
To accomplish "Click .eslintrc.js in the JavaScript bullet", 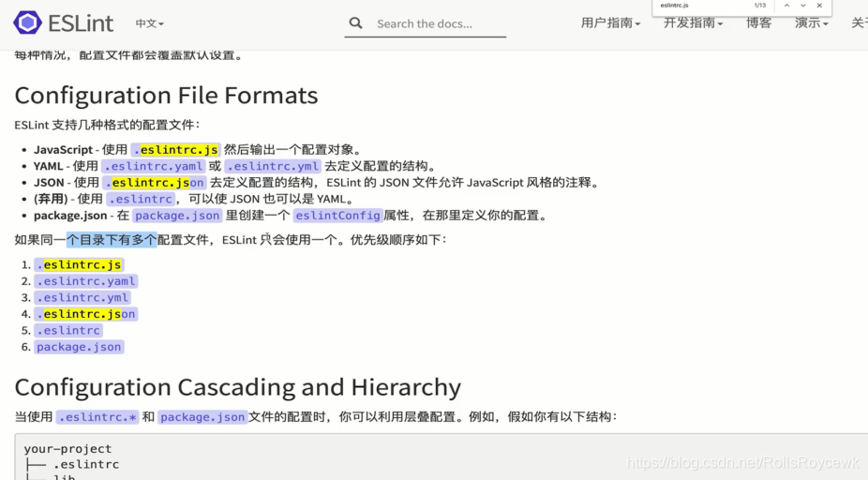I will tap(176, 149).
